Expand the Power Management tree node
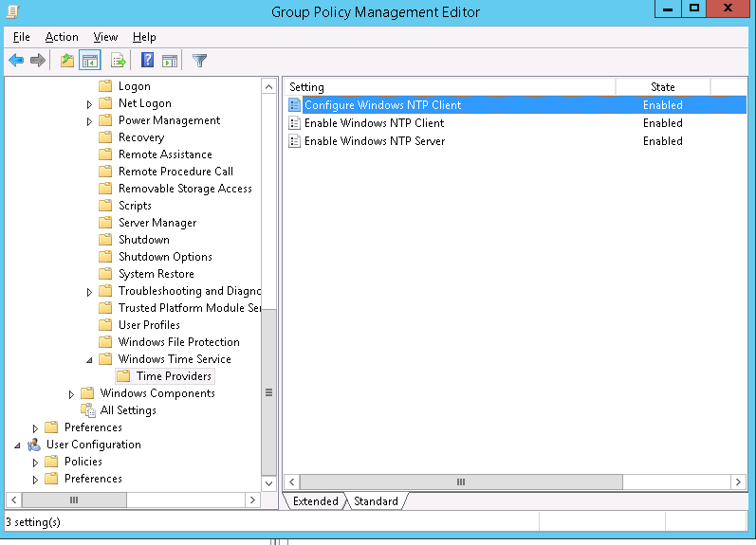This screenshot has width=756, height=545. pos(89,121)
